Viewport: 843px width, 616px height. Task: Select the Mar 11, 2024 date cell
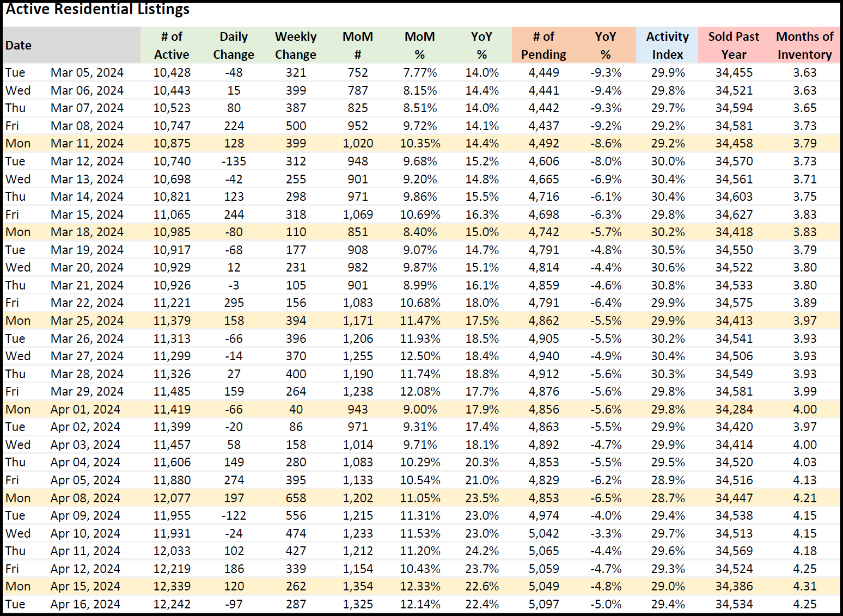(87, 143)
